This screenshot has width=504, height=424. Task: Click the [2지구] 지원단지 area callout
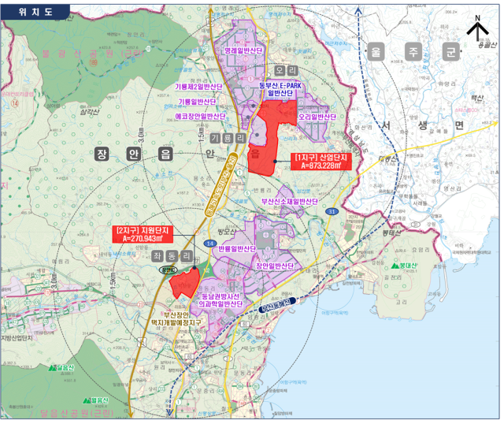tap(143, 232)
